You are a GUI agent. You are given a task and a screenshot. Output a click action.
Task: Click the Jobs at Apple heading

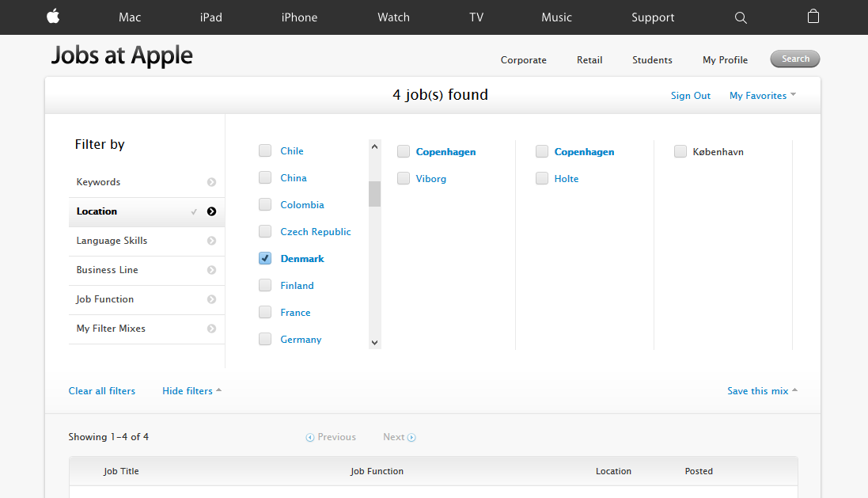[x=122, y=55]
